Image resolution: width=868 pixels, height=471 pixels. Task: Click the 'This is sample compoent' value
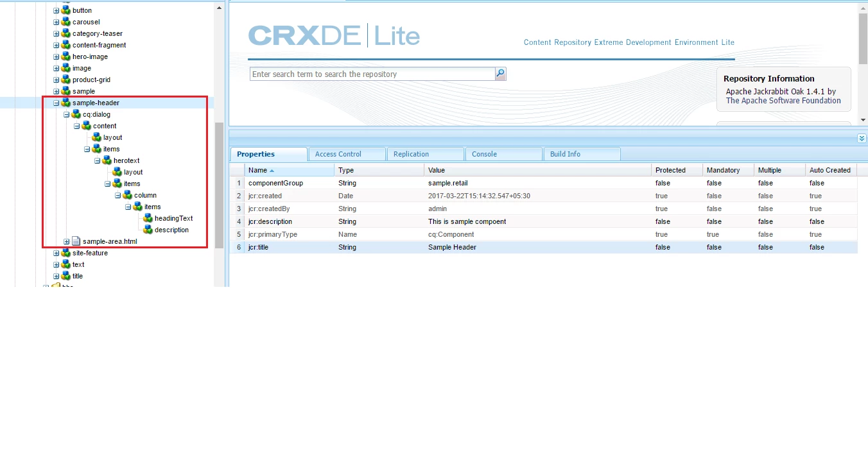coord(467,221)
